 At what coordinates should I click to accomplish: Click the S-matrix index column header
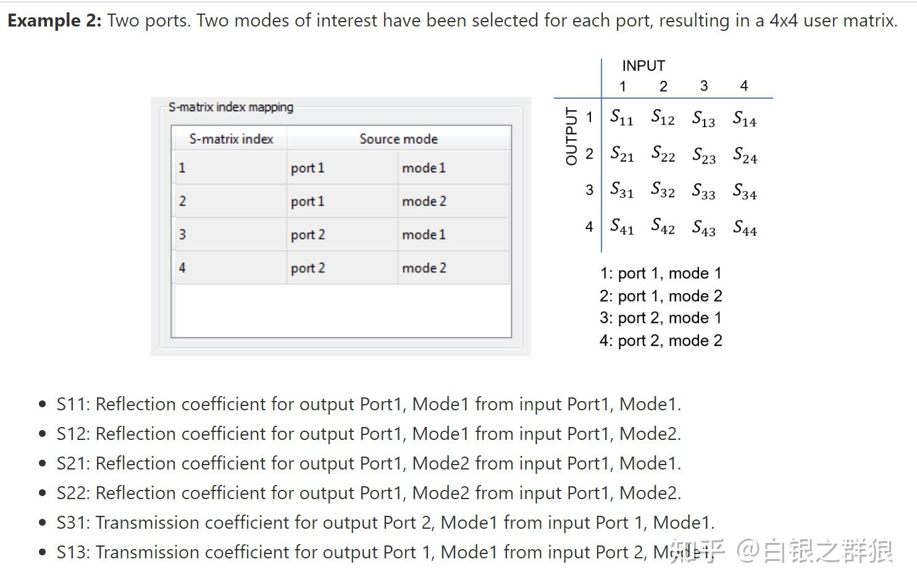coord(231,139)
